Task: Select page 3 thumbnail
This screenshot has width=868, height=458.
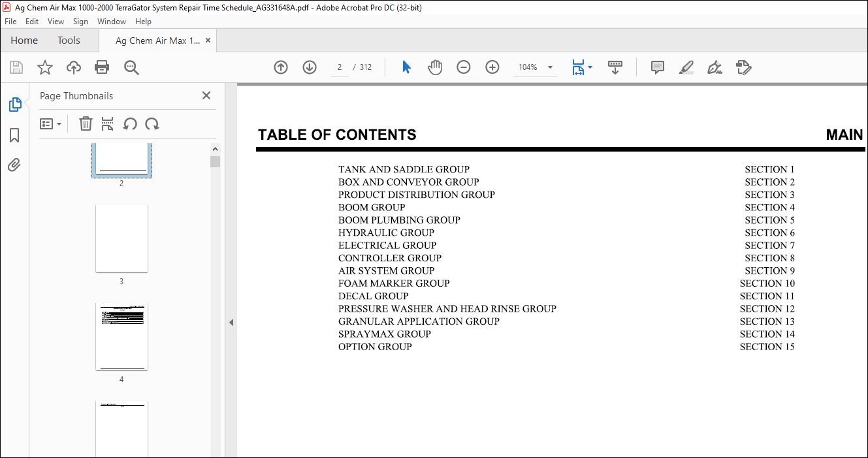Action: [x=121, y=238]
